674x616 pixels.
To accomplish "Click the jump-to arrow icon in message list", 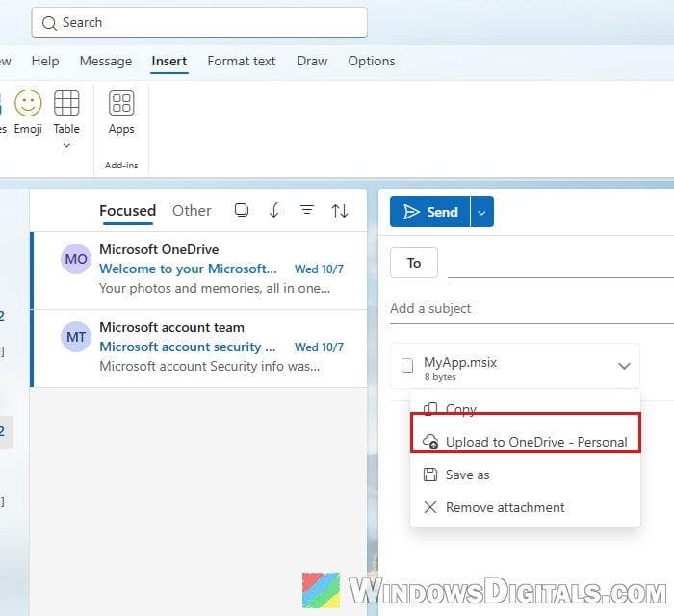I will click(274, 210).
